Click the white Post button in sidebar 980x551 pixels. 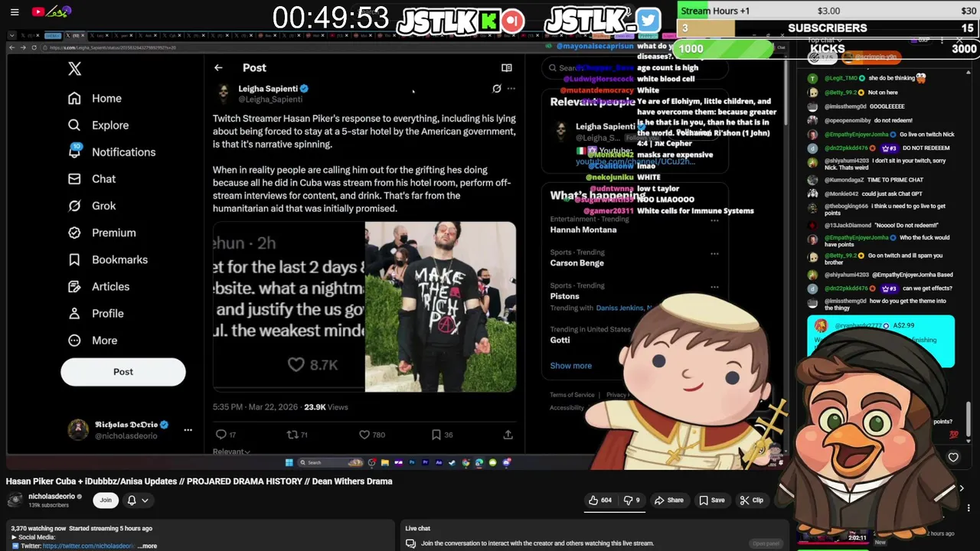tap(123, 372)
